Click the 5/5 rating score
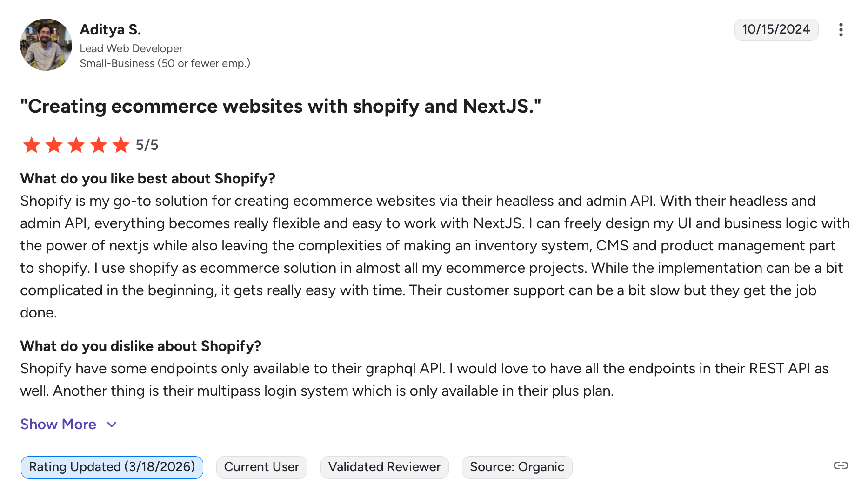 147,145
